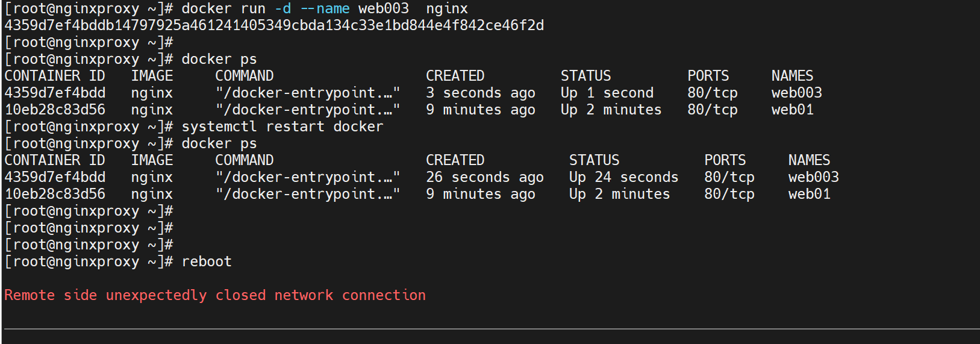Click the red "Remote side unexpectedly closed" error message
This screenshot has width=980, height=344.
point(214,295)
